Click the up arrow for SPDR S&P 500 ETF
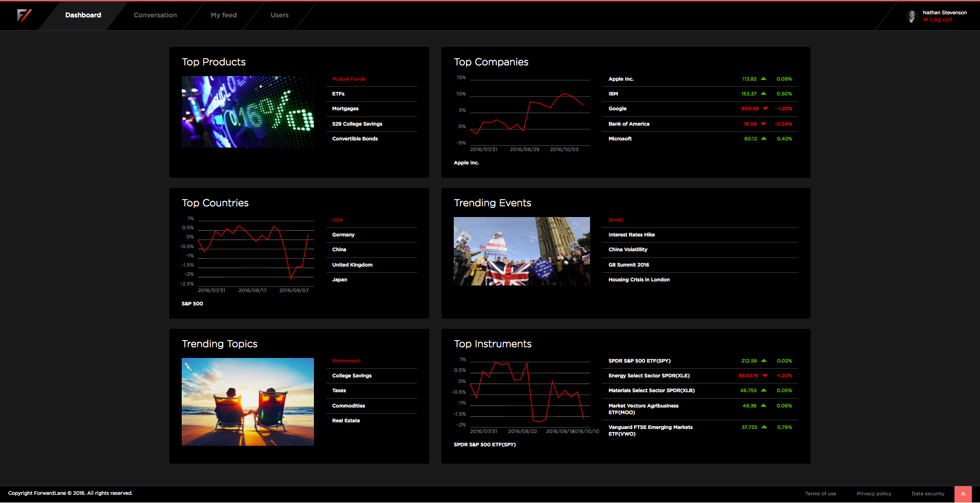This screenshot has width=980, height=503. [764, 361]
